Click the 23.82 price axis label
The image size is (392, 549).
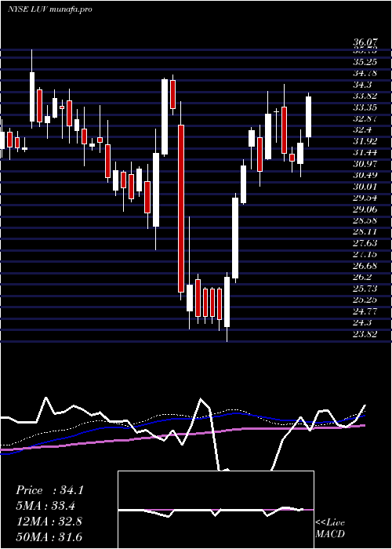tap(365, 333)
